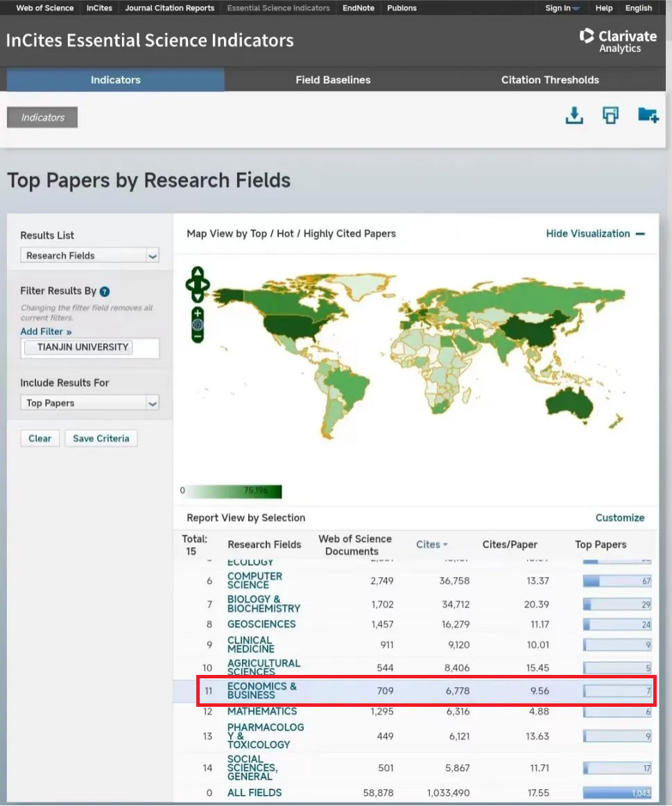Expand the Sign In menu
Viewport: 672px width, 806px height.
[x=562, y=8]
